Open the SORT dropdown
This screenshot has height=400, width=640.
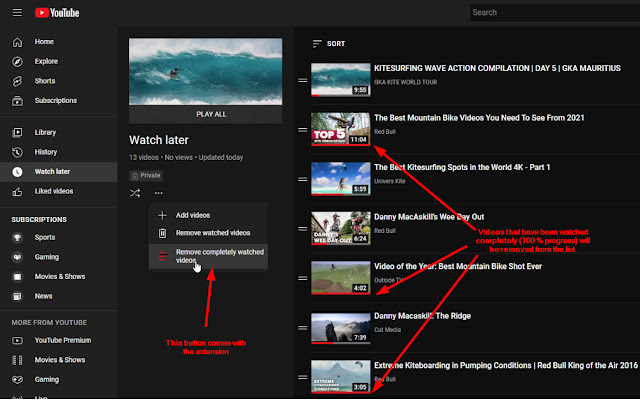coord(329,44)
